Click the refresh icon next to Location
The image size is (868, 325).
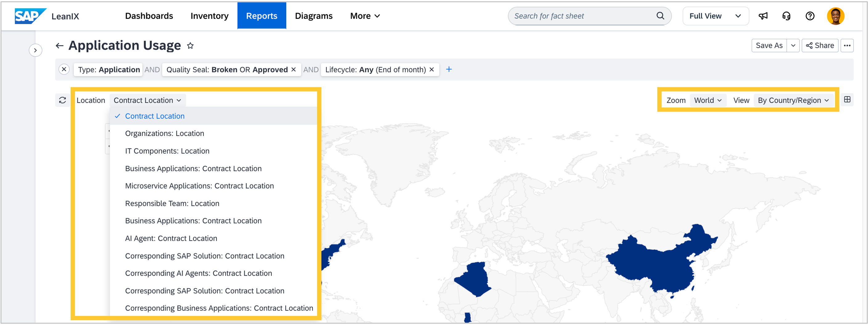[x=62, y=100]
